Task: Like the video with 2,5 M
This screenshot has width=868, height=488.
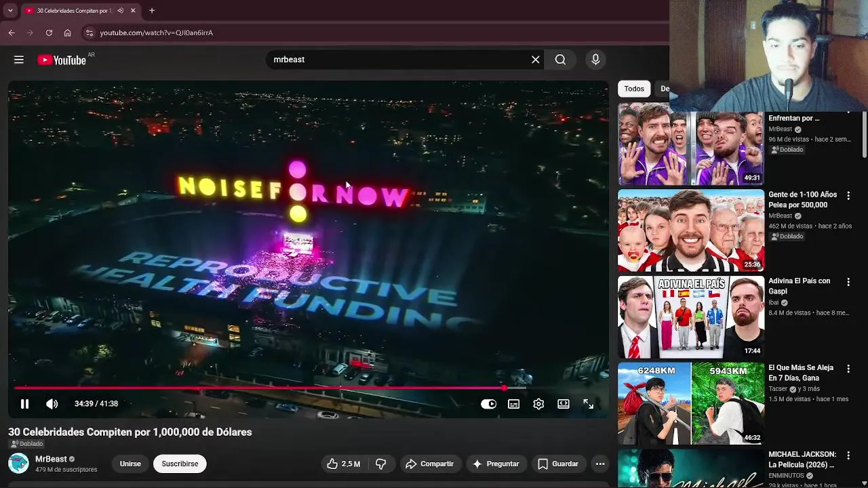Action: [x=344, y=464]
